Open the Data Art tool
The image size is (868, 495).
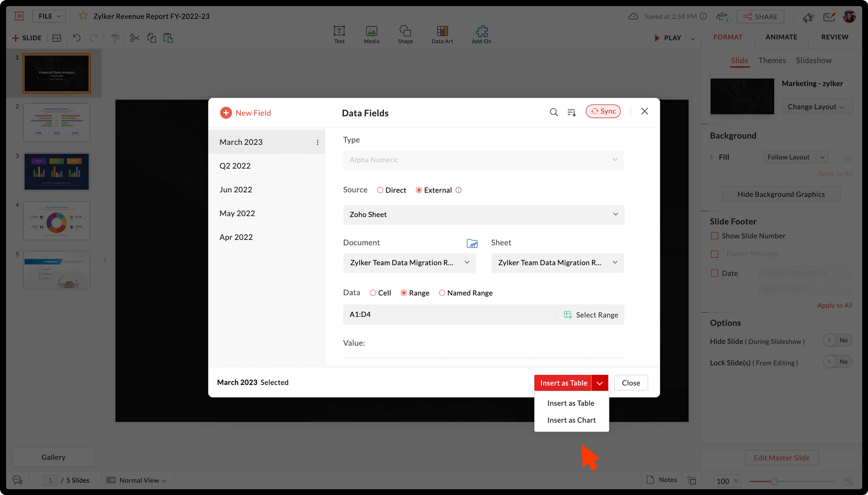click(442, 35)
